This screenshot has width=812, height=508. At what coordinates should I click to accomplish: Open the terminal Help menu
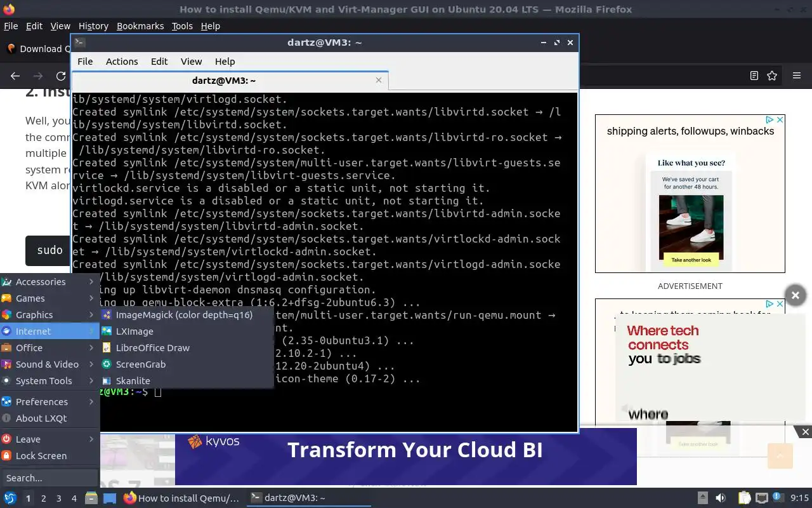click(225, 61)
